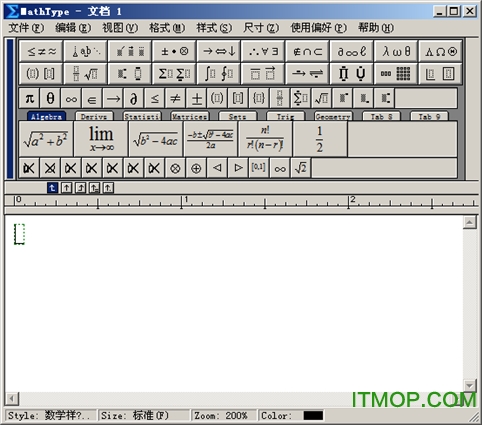Switch to the Matrices tab
Viewport: 482px width, 425px height.
click(189, 116)
